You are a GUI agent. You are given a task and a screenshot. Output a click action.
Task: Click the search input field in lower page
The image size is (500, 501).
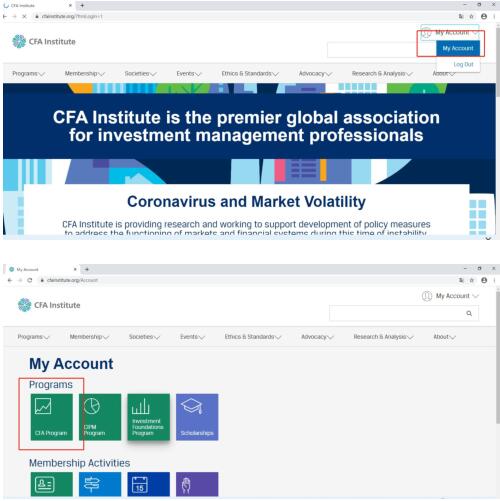click(x=397, y=313)
